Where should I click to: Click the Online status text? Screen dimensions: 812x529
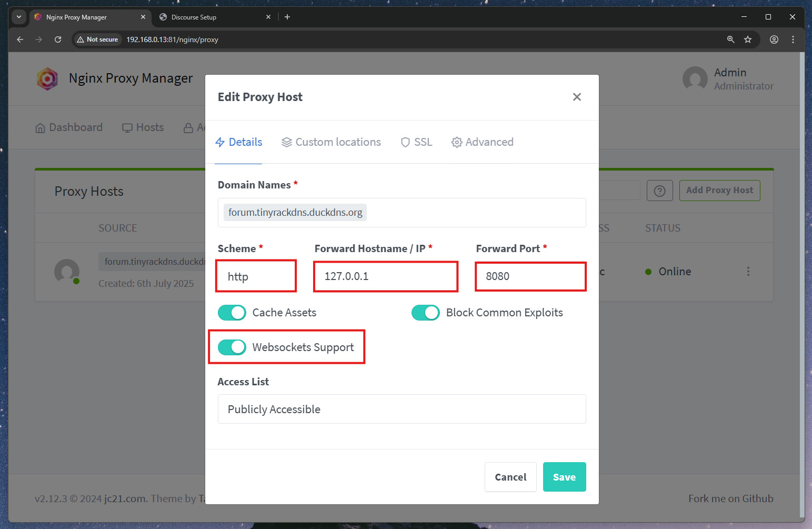[675, 272]
